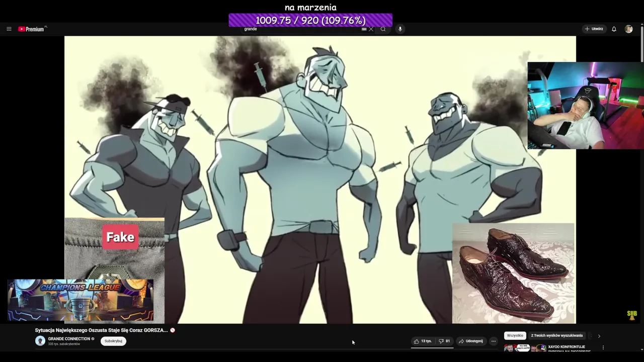The image size is (644, 362).
Task: Select the Wszystkie filter chip
Action: [515, 335]
